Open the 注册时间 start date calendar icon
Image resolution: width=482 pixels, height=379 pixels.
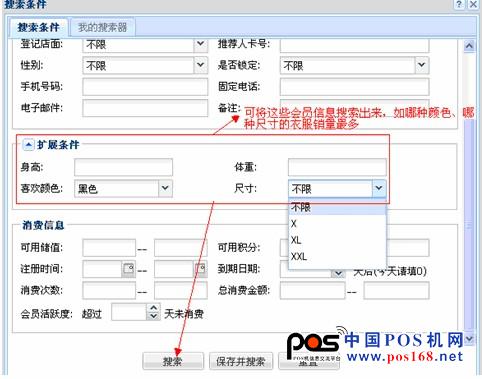(128, 269)
